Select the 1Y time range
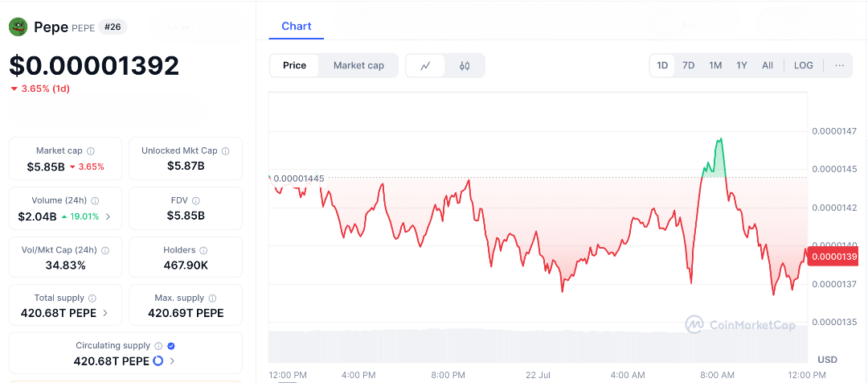The height and width of the screenshot is (383, 868). tap(742, 65)
